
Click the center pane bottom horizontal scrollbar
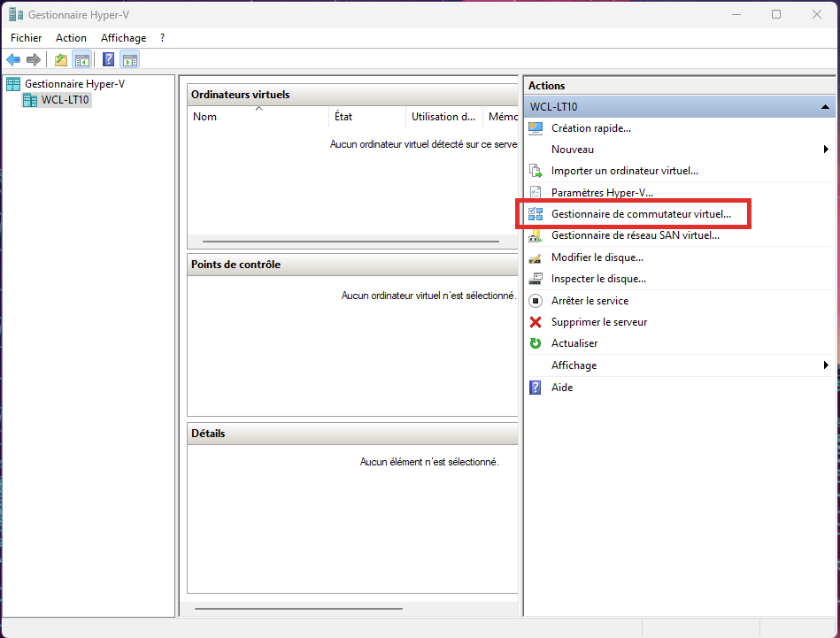coord(298,609)
